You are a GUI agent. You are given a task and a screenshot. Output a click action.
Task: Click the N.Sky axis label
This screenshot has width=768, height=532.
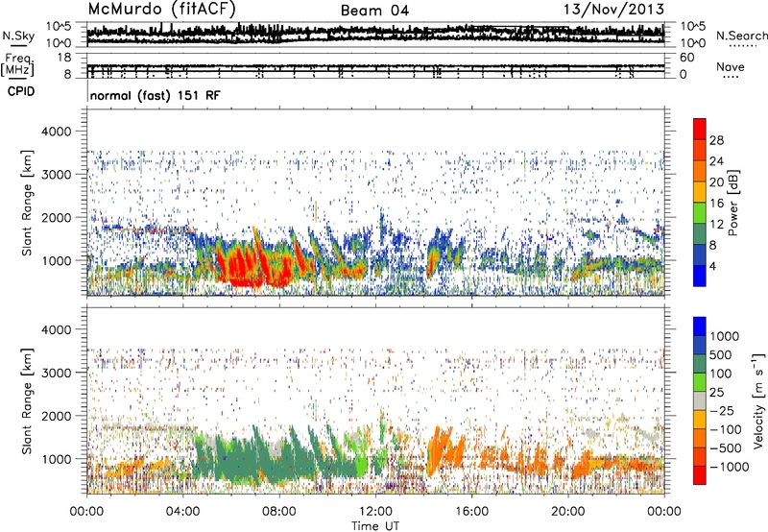pos(18,36)
